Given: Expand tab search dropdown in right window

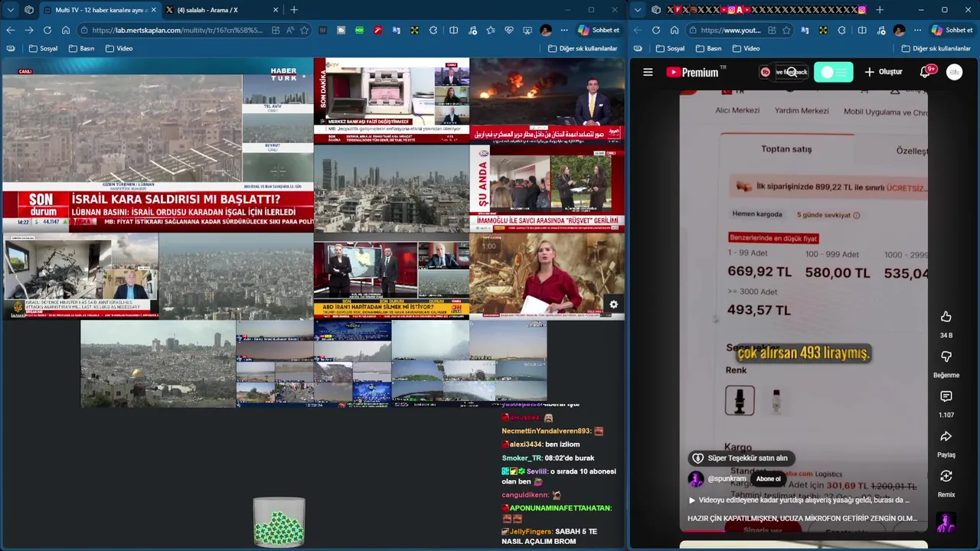Looking at the screenshot, I should point(637,10).
